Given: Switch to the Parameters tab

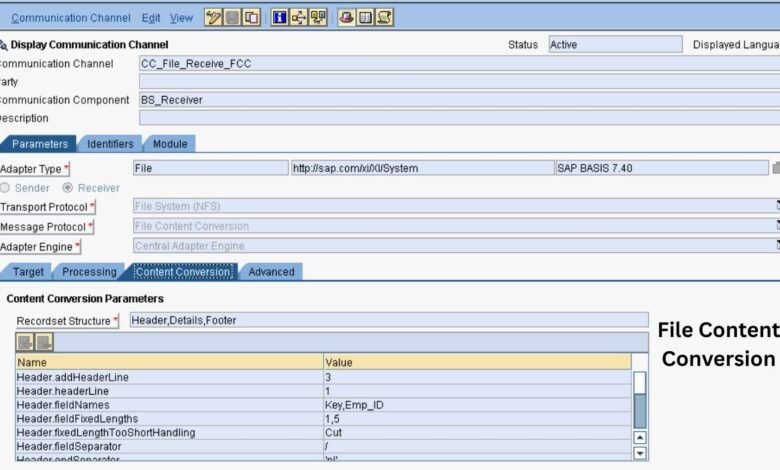Looking at the screenshot, I should [40, 144].
